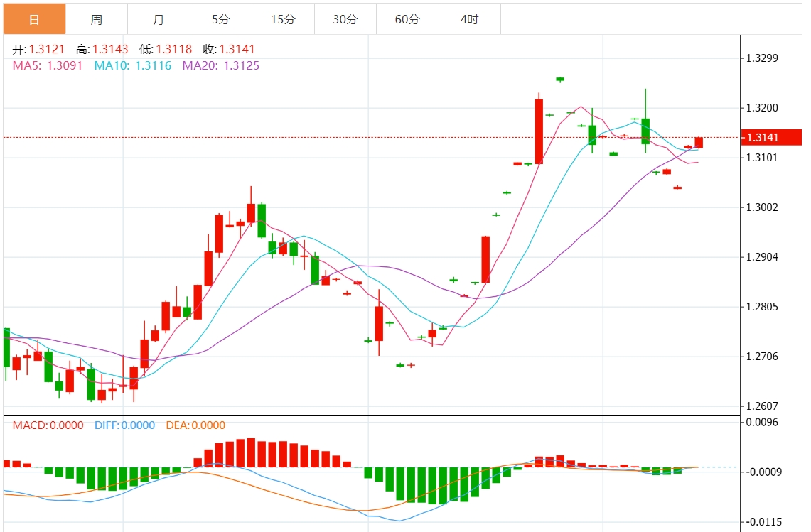Screen dimensions: 811x532
Task: Click the red 1.3141 current price label
Action: pyautogui.click(x=771, y=138)
